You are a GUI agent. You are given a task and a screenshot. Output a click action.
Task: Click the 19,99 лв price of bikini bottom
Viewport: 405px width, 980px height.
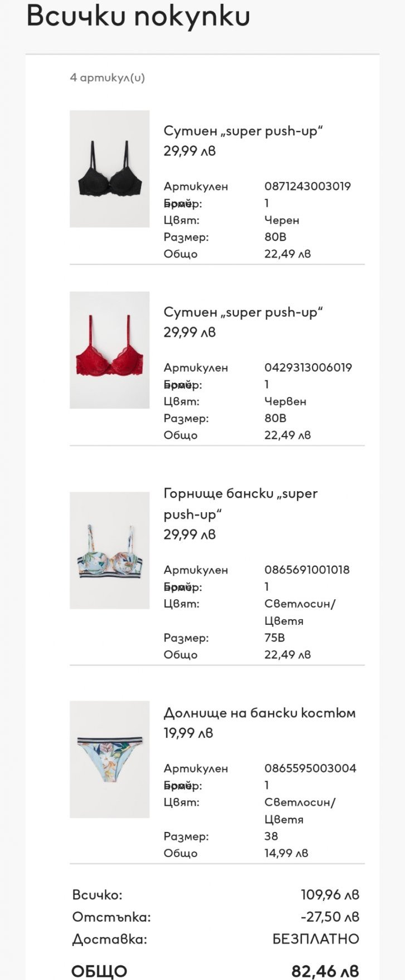pos(188,733)
